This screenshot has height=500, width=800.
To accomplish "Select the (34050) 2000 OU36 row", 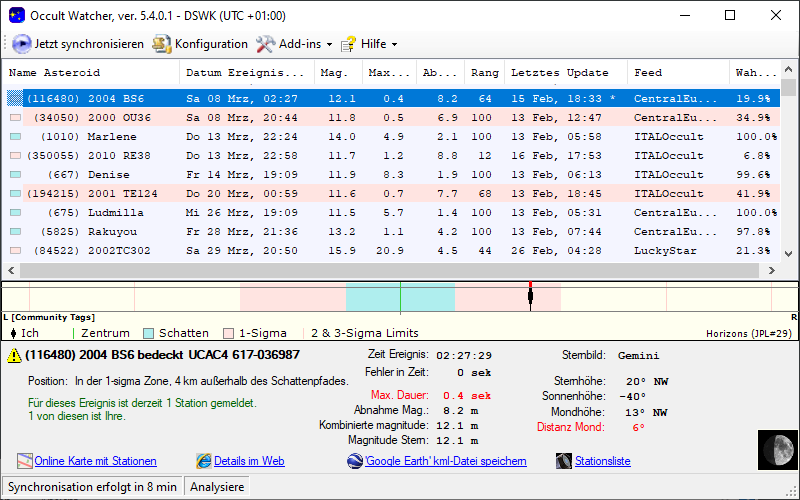I will [392, 117].
